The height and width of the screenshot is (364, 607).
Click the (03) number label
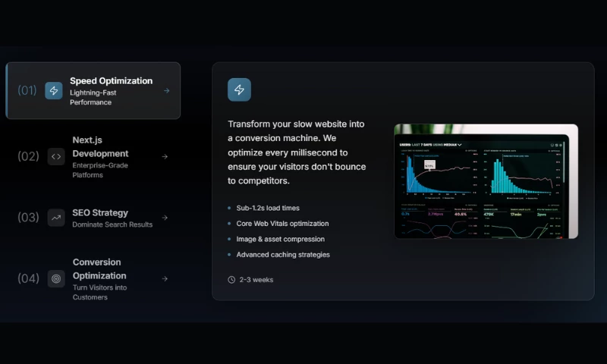point(28,218)
